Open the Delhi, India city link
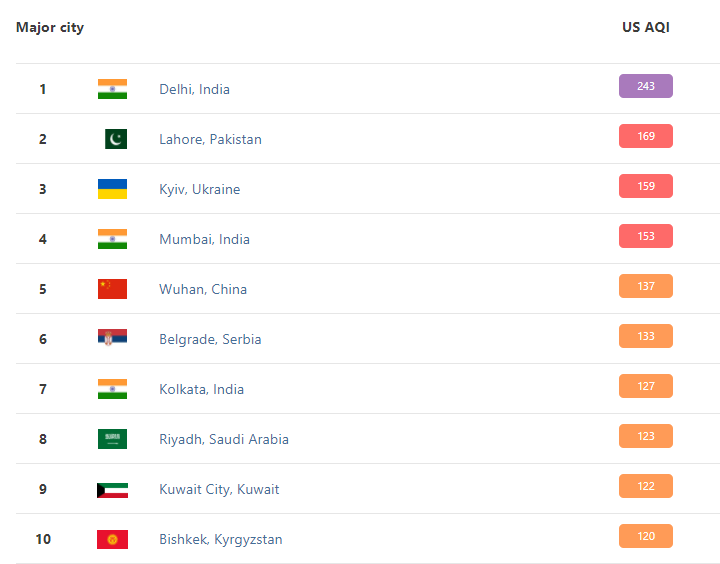The image size is (720, 564). point(194,89)
